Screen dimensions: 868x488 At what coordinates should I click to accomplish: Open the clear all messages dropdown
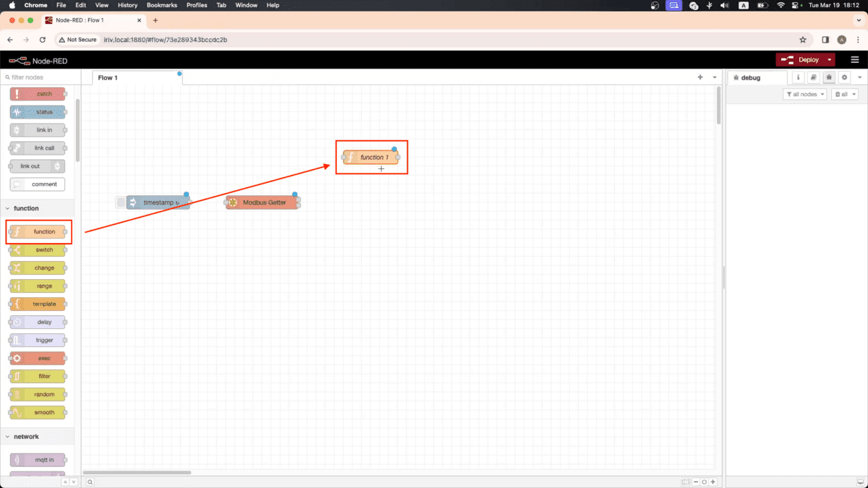click(x=844, y=95)
